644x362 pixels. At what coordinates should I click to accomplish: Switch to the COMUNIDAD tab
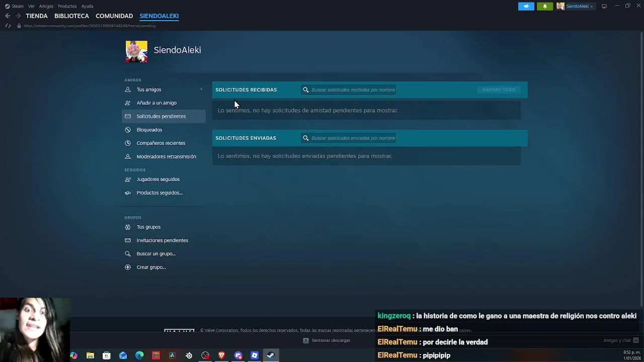[x=114, y=16]
